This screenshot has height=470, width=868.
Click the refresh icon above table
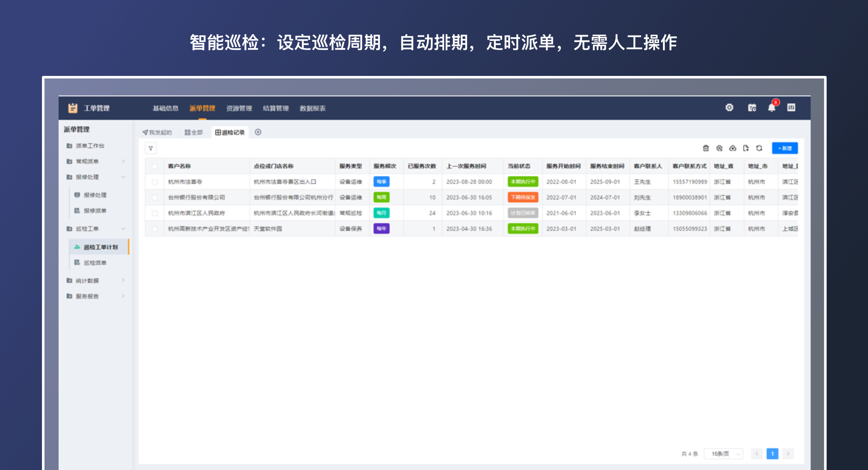click(x=759, y=148)
